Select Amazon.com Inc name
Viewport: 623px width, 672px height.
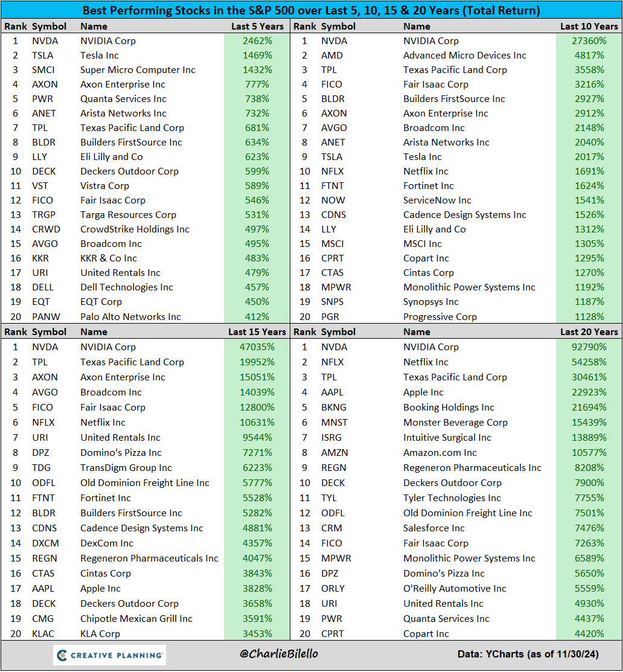439,453
